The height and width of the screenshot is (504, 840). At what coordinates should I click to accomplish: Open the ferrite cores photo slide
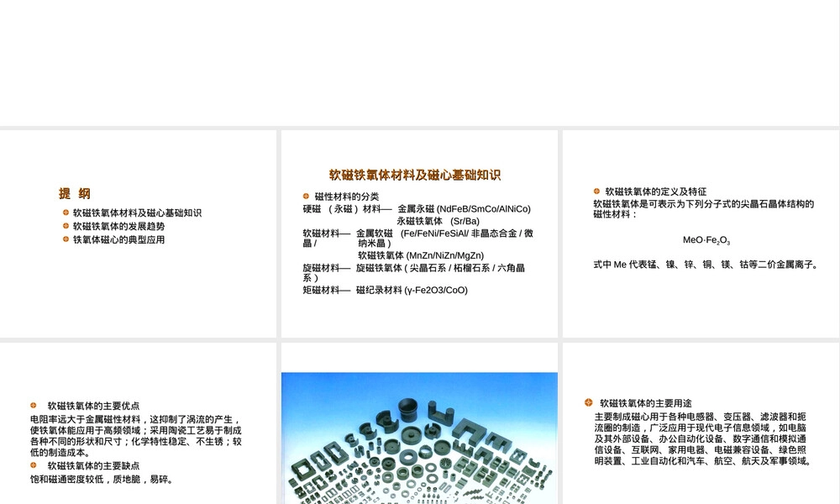(419, 423)
